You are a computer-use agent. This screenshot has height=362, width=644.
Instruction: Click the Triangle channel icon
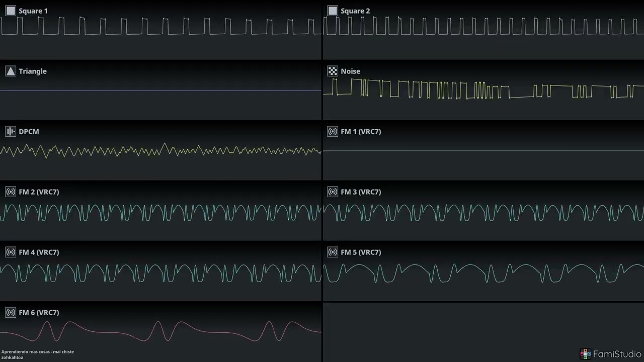[11, 71]
